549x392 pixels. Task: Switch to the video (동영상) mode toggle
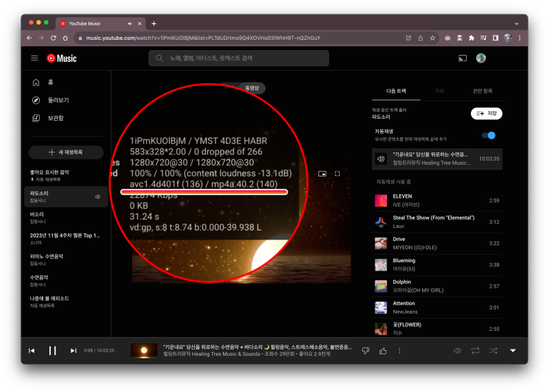(x=252, y=88)
